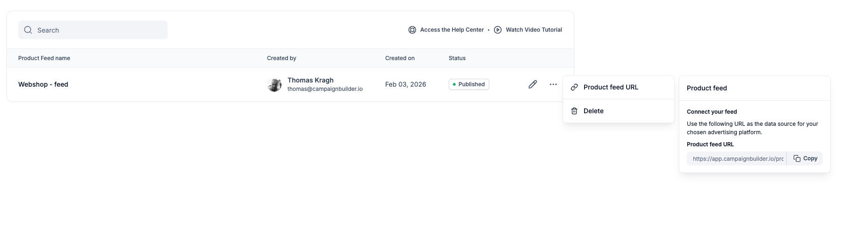
Task: Click the thomas@campaignbuilder.io email text
Action: pos(325,89)
